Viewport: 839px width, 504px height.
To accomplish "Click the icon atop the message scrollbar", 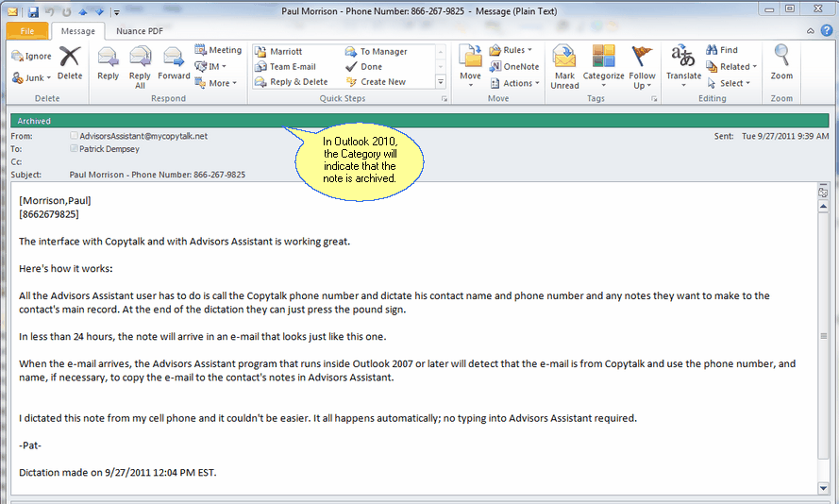I will [x=824, y=192].
